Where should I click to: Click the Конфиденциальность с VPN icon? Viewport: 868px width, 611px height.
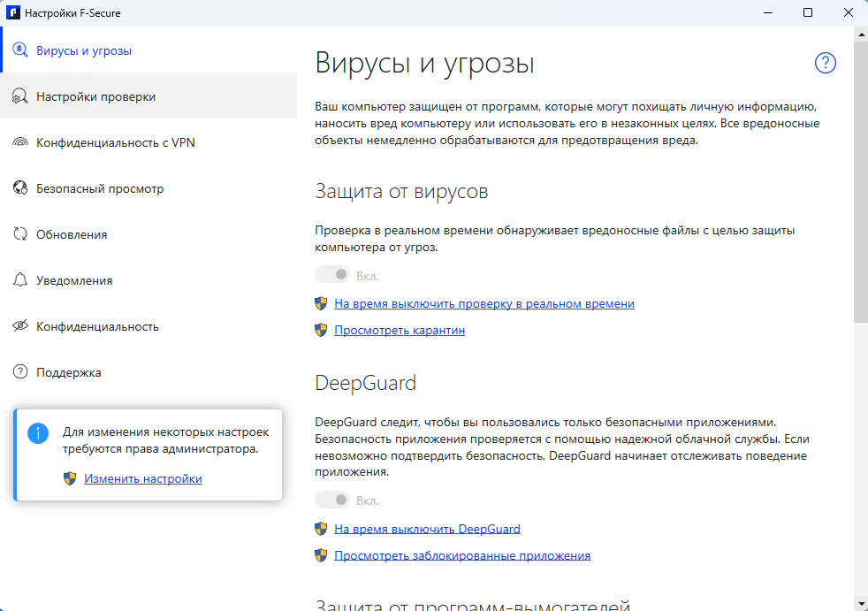tap(20, 142)
